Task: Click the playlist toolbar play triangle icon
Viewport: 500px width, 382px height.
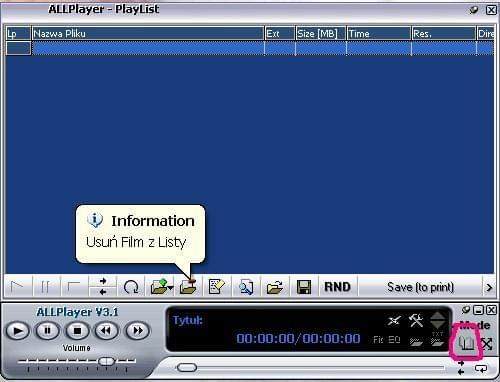Action: point(18,287)
